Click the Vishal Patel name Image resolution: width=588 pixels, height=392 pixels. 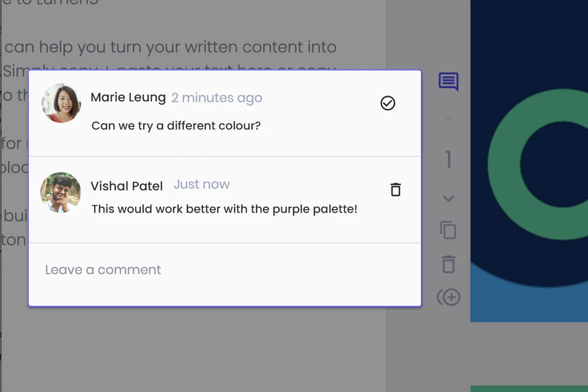tap(127, 186)
